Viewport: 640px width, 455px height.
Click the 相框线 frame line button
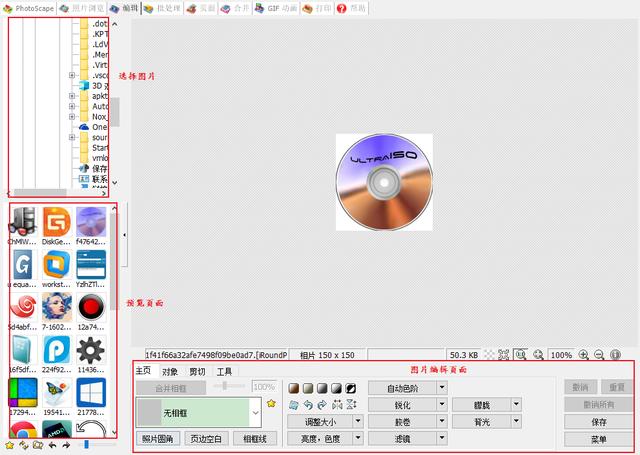pyautogui.click(x=255, y=439)
